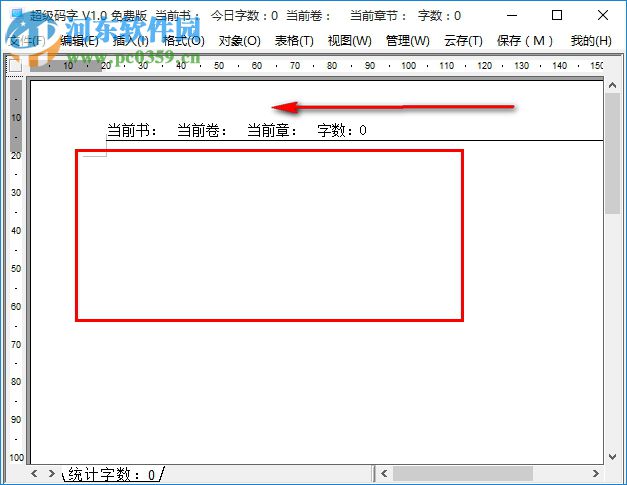Click the 当前卷 header text

coord(202,130)
